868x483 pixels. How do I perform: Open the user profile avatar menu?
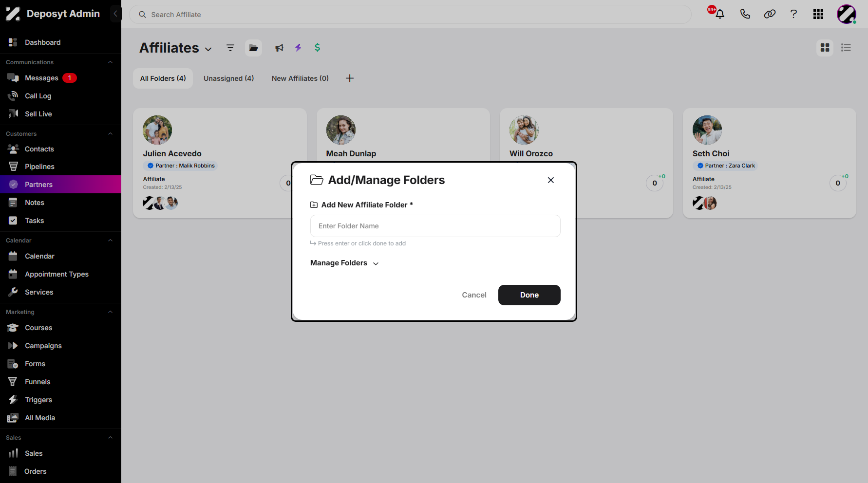pos(847,14)
